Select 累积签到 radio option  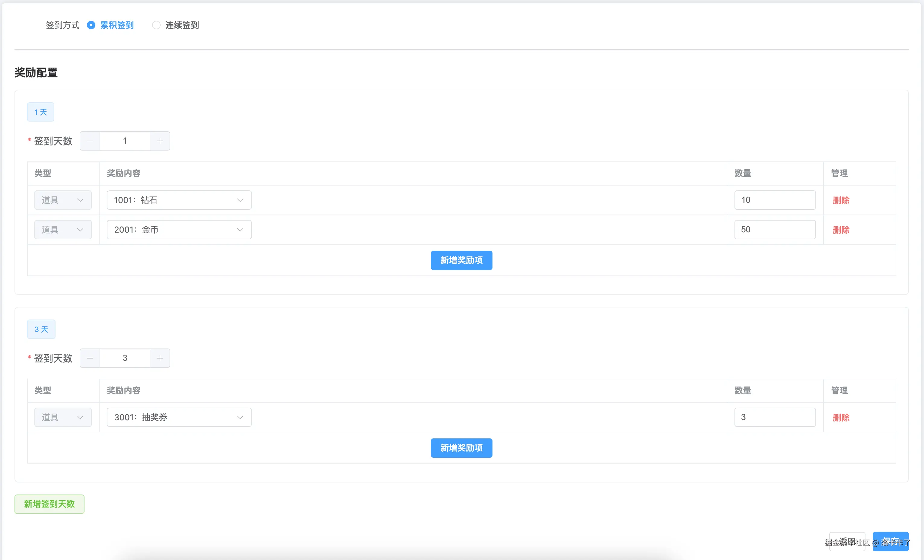click(x=91, y=25)
